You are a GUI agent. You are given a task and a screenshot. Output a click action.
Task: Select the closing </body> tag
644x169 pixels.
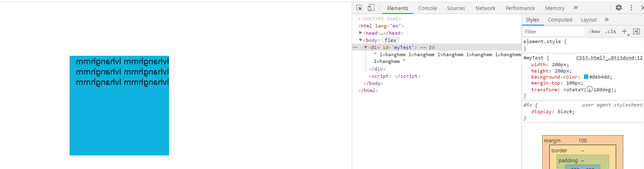[x=373, y=83]
